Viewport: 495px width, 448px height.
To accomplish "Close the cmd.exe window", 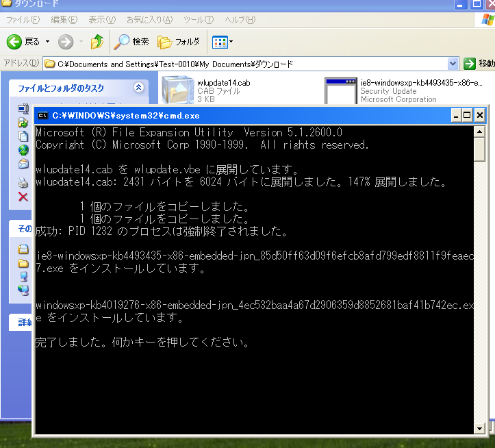I will [479, 115].
